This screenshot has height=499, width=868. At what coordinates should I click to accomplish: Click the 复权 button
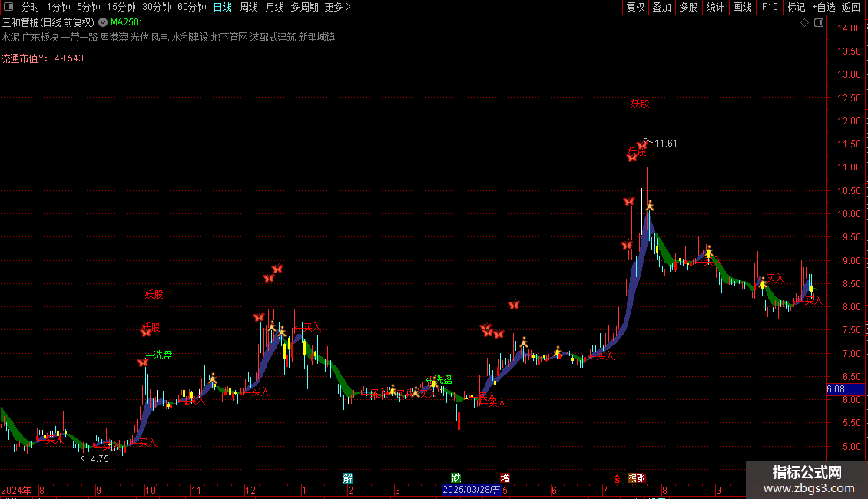[635, 7]
